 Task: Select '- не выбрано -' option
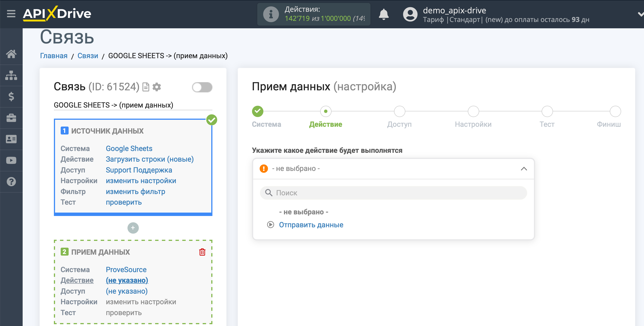303,212
